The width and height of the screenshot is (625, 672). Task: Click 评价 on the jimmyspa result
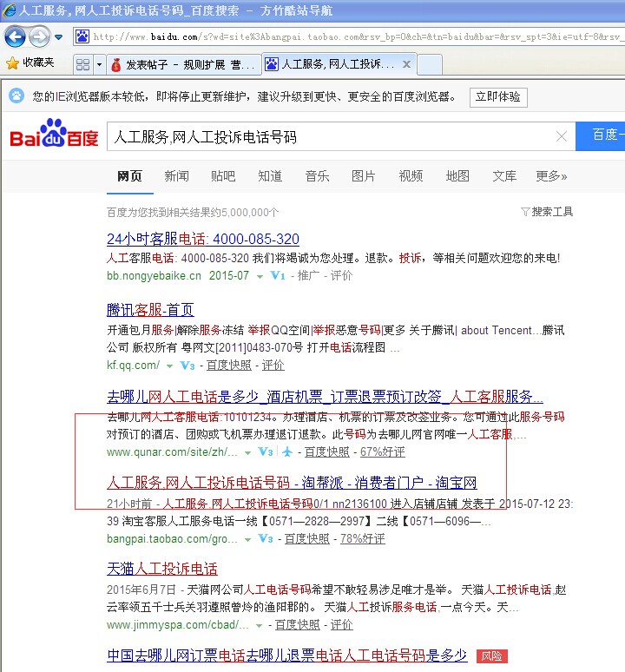point(342,625)
